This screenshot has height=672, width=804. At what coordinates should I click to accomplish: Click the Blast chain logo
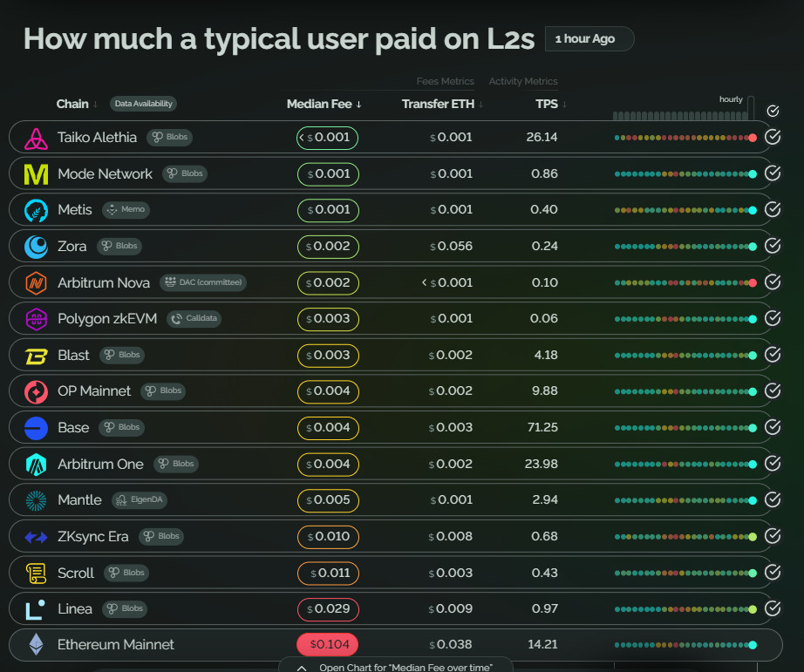click(36, 356)
